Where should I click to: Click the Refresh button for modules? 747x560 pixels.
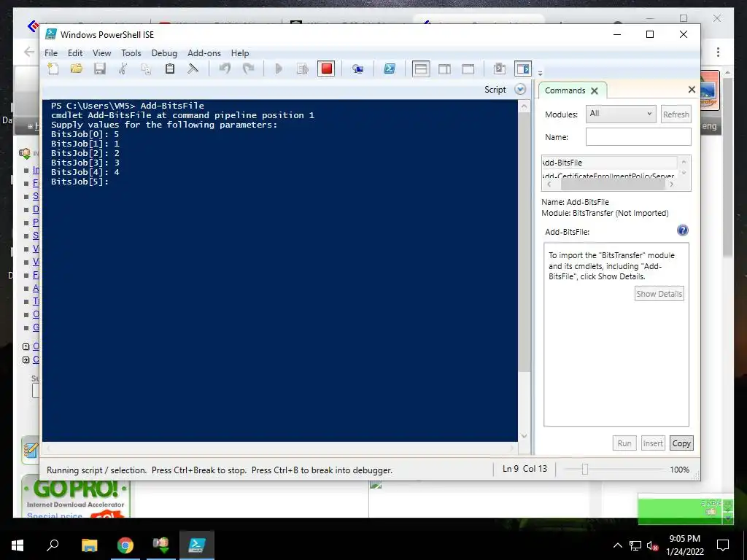(x=676, y=114)
